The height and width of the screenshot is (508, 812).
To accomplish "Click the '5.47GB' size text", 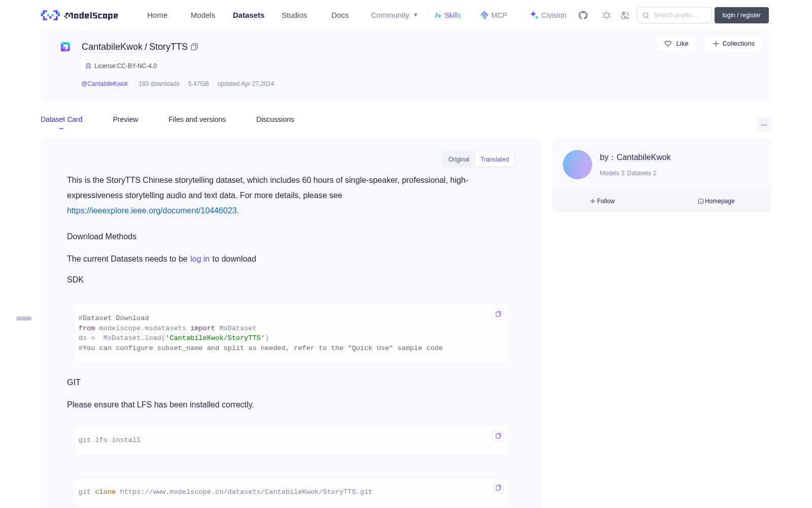I will point(198,84).
